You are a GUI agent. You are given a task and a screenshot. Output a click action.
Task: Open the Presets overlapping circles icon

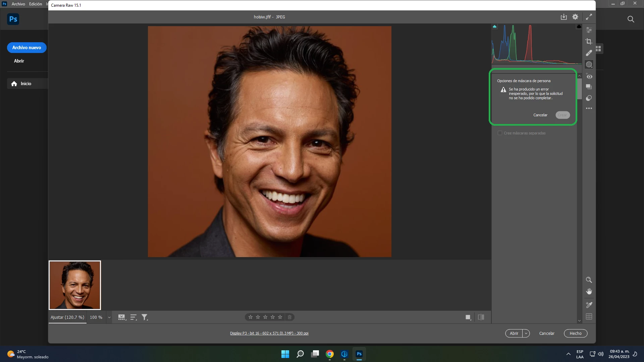(589, 98)
